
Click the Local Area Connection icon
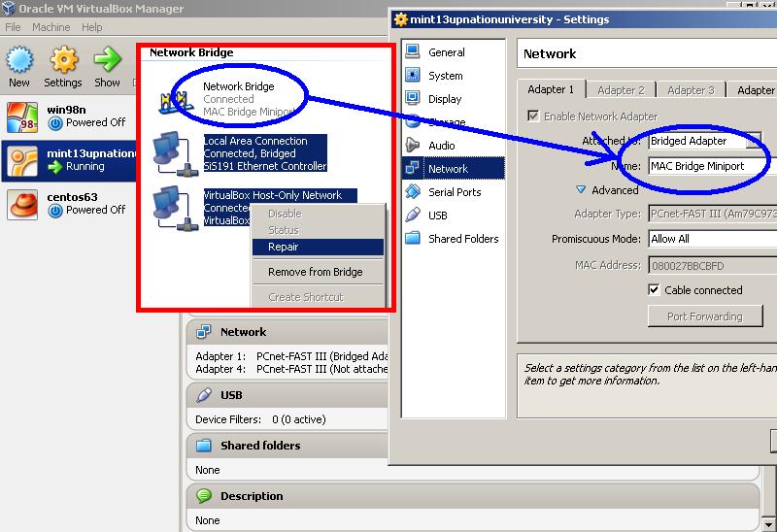(x=175, y=154)
